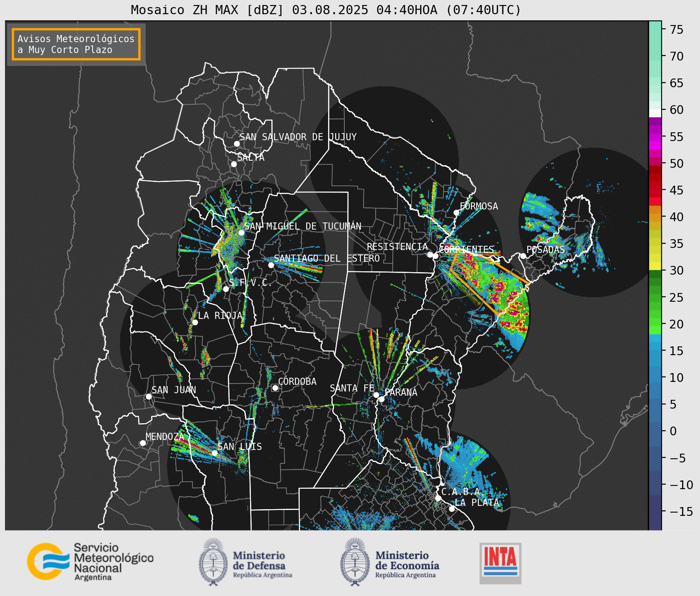Viewport: 700px width, 596px height.
Task: Click the INTA logo
Action: pos(500,563)
